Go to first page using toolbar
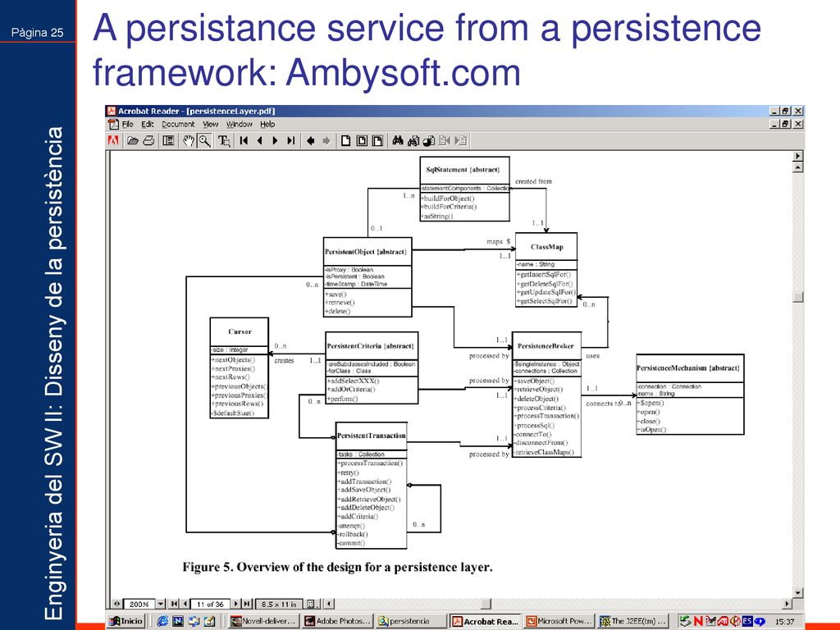 (244, 141)
